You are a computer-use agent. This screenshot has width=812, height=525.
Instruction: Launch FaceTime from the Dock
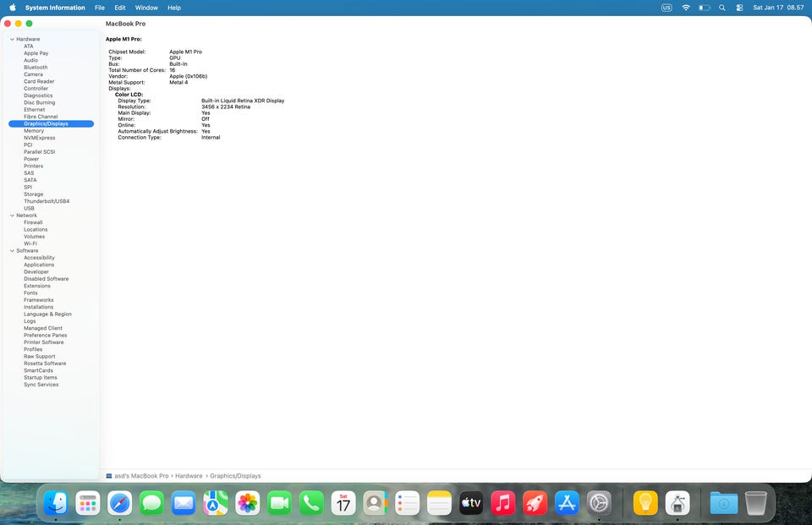click(x=280, y=503)
